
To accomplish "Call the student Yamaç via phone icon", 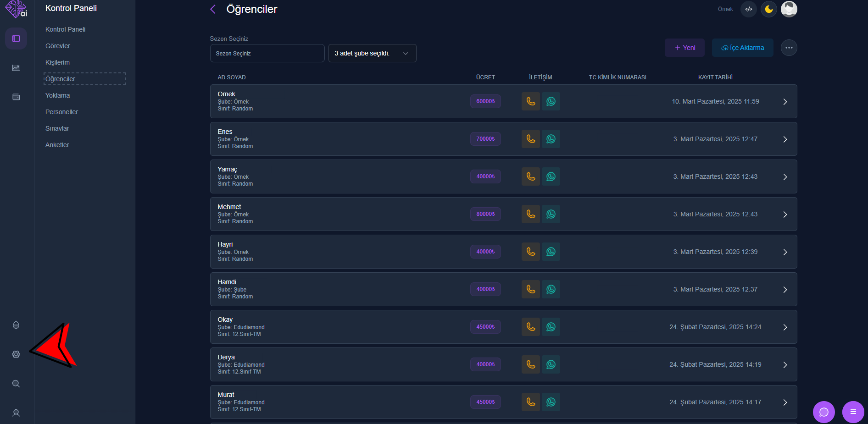I will coord(531,176).
